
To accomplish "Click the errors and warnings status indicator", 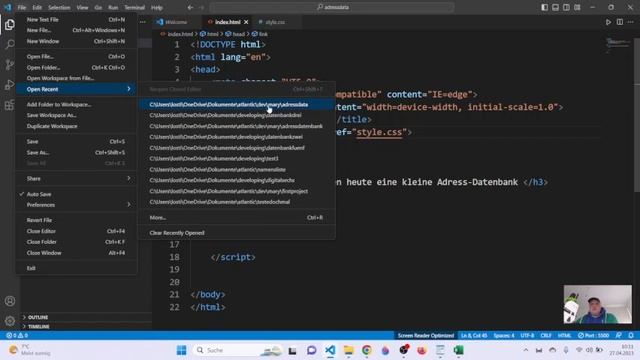I will click(17, 336).
